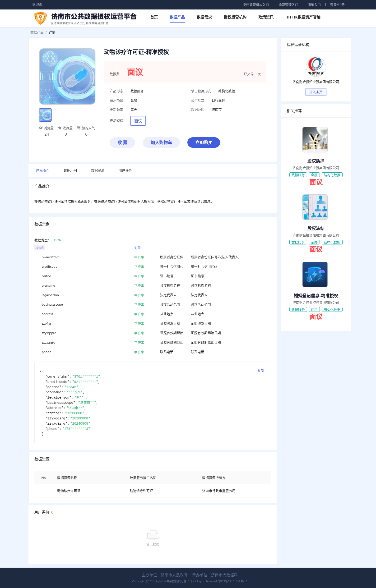Screen dimensions: 376x588
Task: Click the 进入主页 button
Action: (x=316, y=92)
